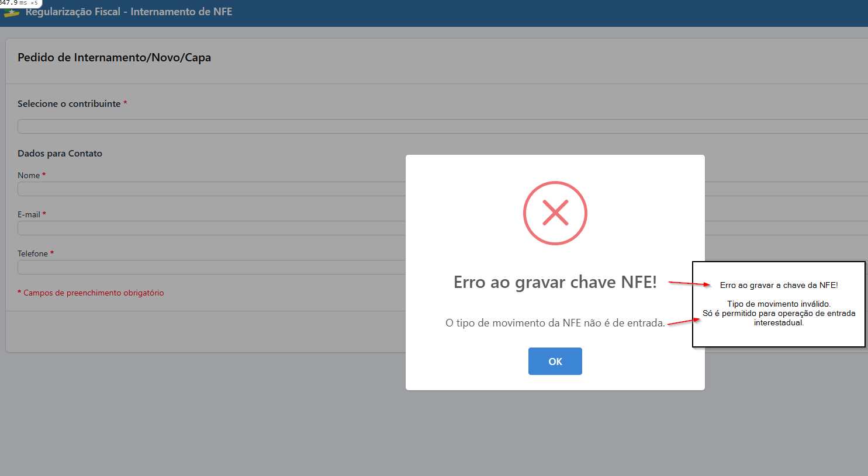Click the 'Campos de preenchimento obrigatório' note

pos(94,293)
